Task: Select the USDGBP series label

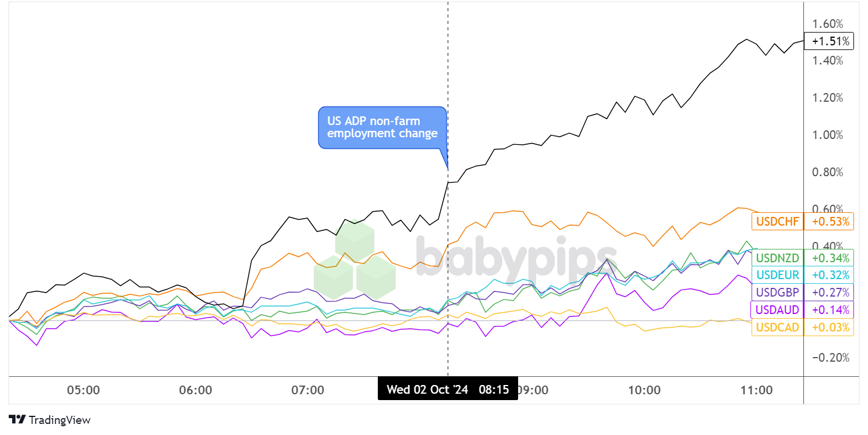Action: coord(777,292)
